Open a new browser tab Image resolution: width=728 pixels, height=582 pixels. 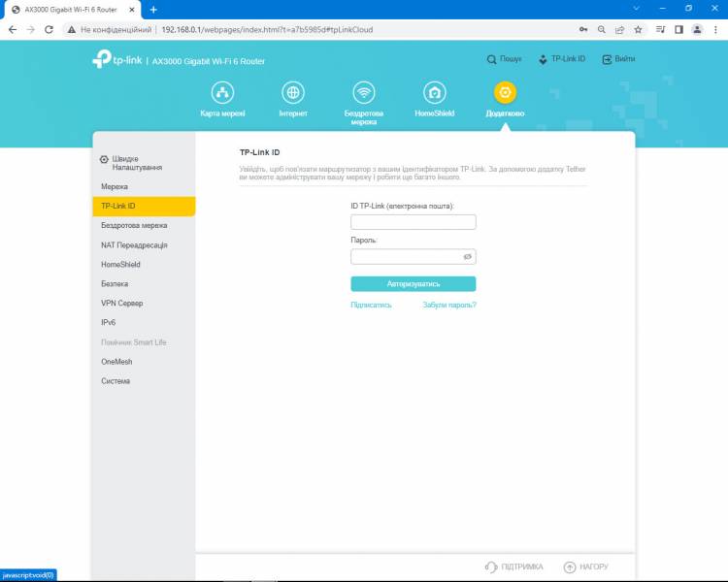[x=153, y=10]
